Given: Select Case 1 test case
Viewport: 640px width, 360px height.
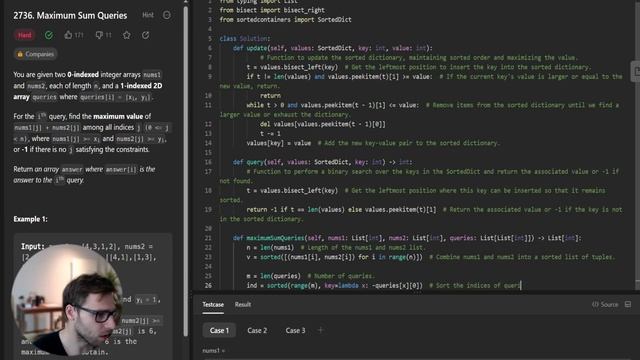Looking at the screenshot, I should (219, 330).
